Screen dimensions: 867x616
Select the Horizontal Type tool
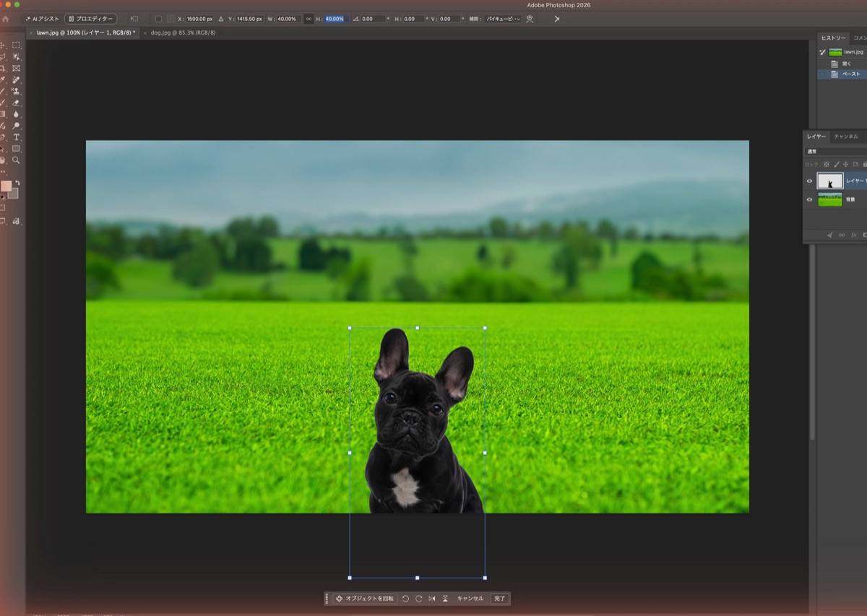pos(16,137)
